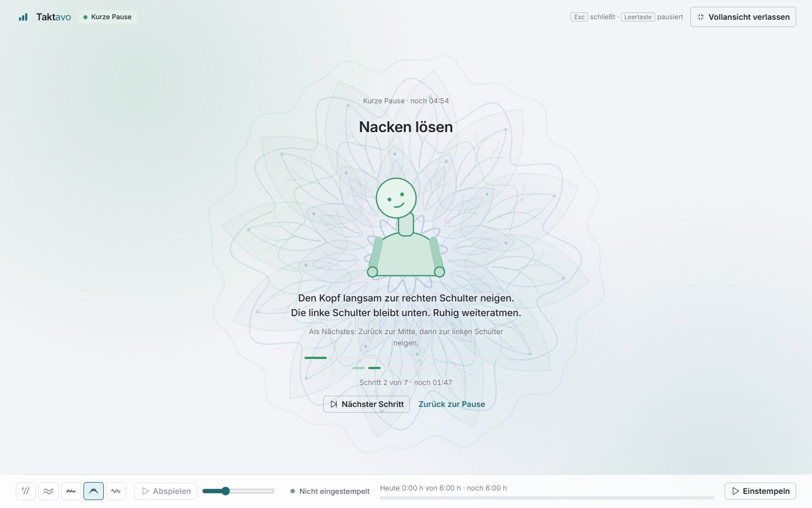Click "Schritt 2 von 7 · noch 01:47"
Image resolution: width=812 pixels, height=508 pixels.
tap(406, 383)
